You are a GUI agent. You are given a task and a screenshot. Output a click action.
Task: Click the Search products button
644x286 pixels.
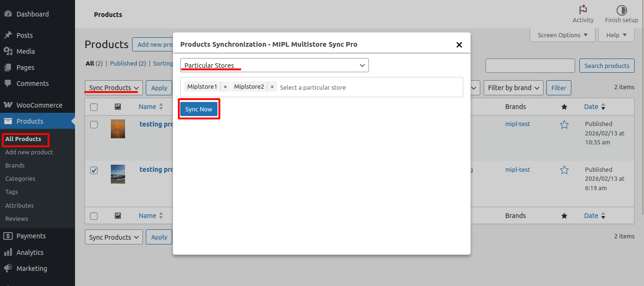[606, 66]
